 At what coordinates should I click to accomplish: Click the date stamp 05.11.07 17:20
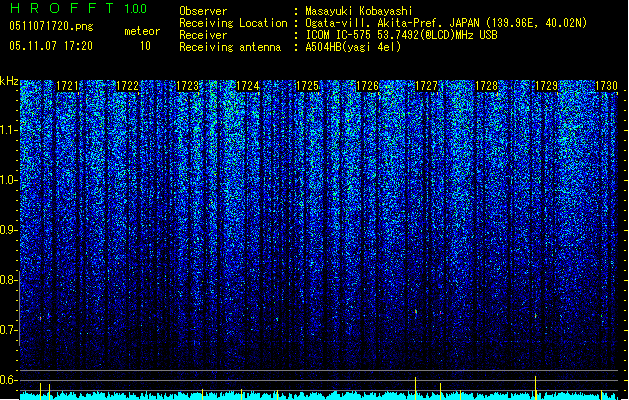pyautogui.click(x=51, y=46)
